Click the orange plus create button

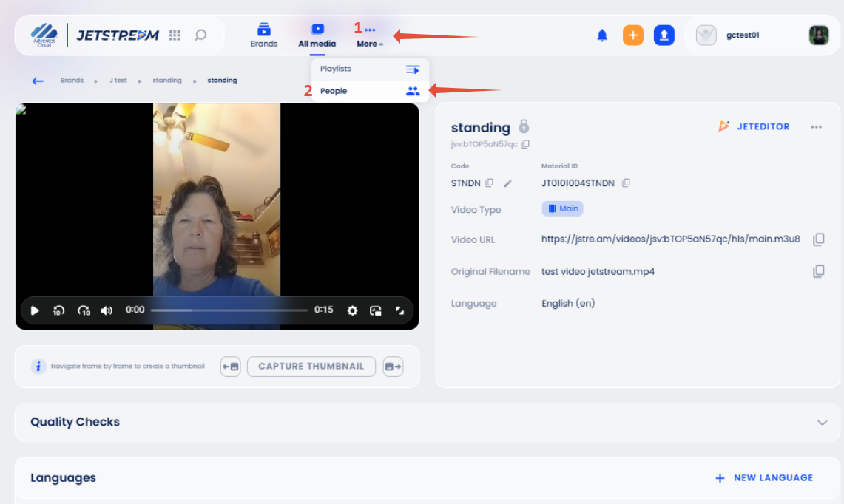[x=633, y=35]
